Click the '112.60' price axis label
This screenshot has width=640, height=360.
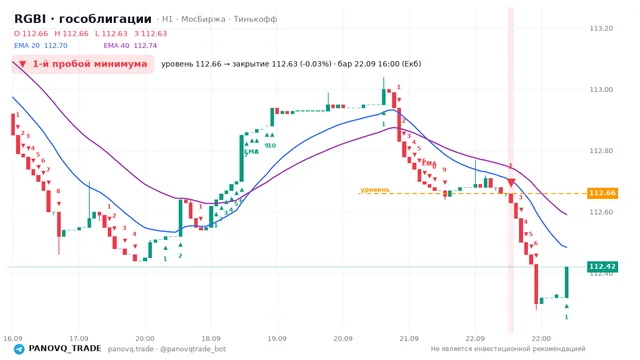click(x=601, y=212)
